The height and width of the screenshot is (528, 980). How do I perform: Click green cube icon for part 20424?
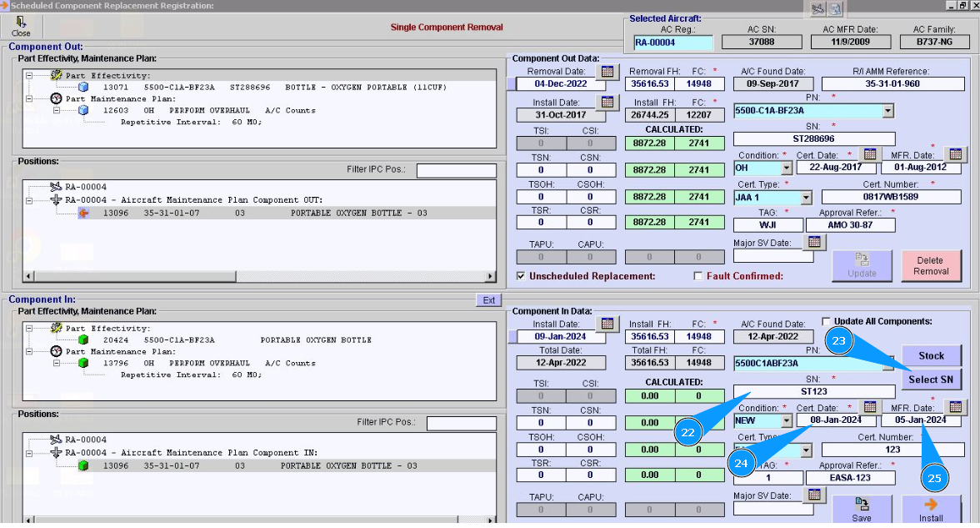(83, 340)
